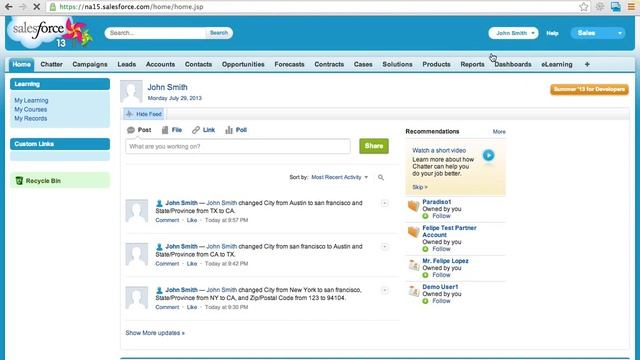The width and height of the screenshot is (640, 360).
Task: Click the green plus to follow Mr. Felipe Lopez
Action: coord(425,275)
